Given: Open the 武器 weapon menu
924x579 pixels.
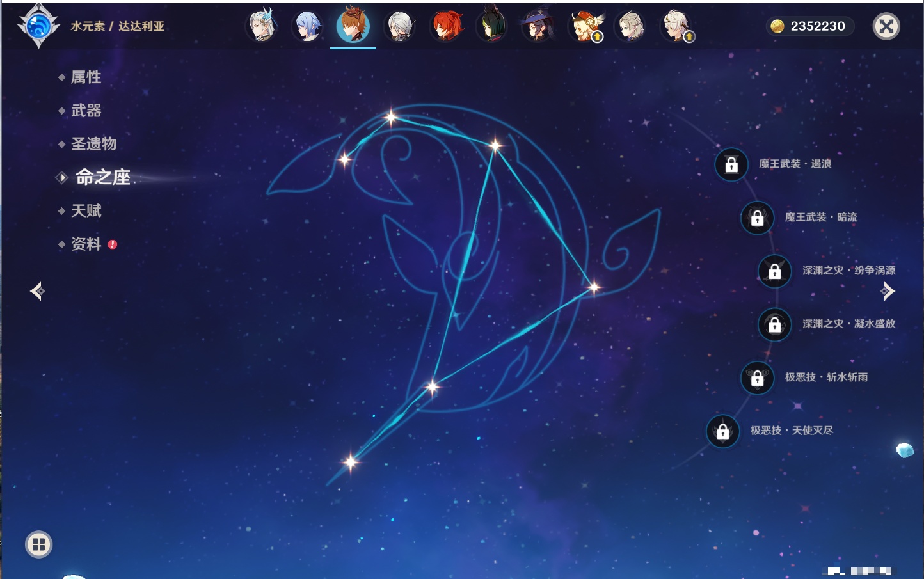Looking at the screenshot, I should (86, 111).
